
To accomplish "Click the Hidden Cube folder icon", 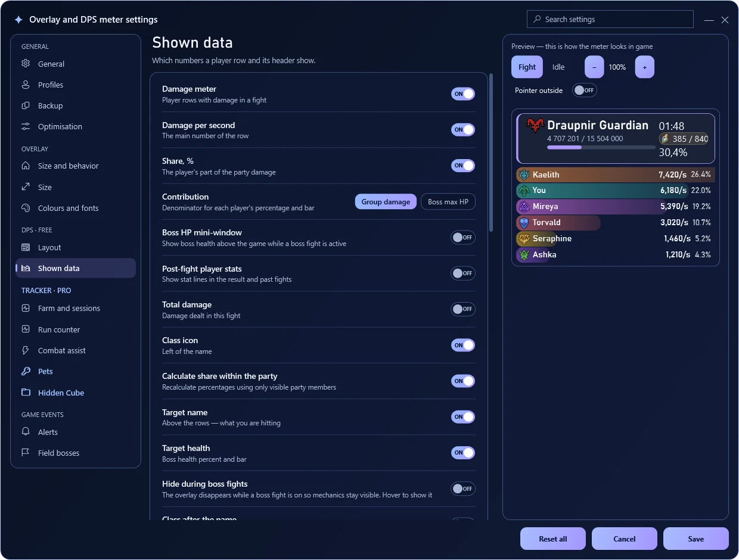I will (26, 393).
